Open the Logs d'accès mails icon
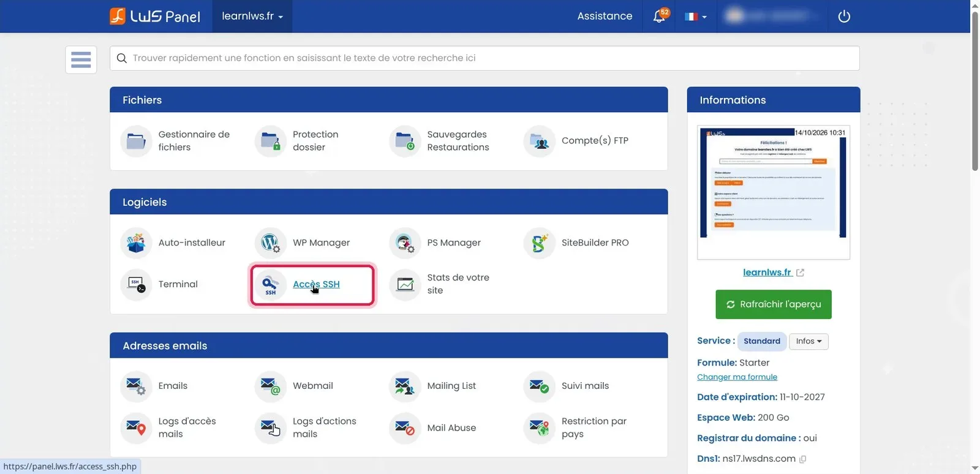980x474 pixels. point(136,428)
